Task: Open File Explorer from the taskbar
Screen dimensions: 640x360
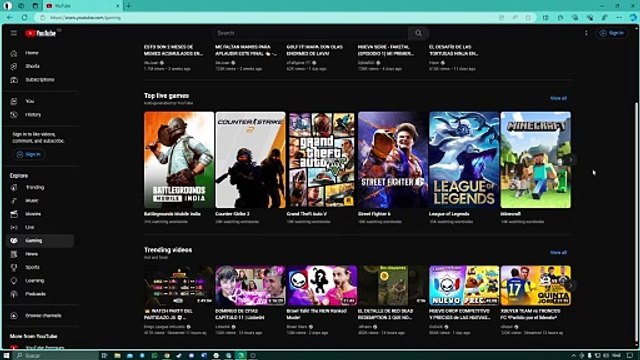Action: (118, 356)
